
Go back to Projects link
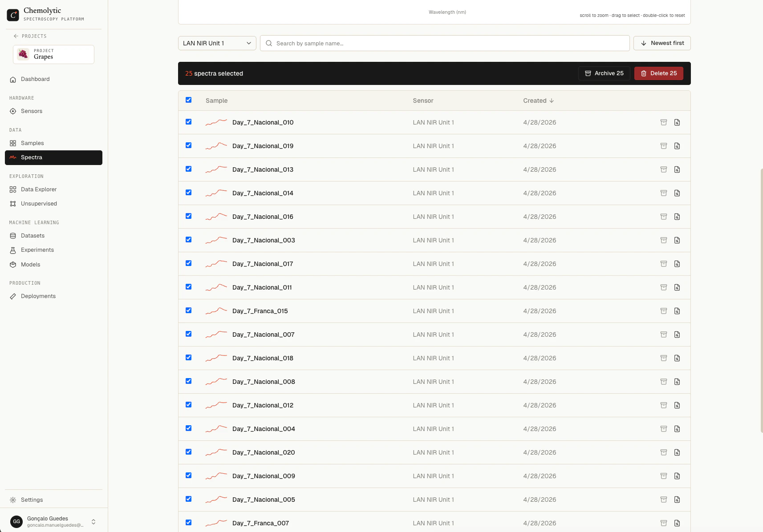30,36
